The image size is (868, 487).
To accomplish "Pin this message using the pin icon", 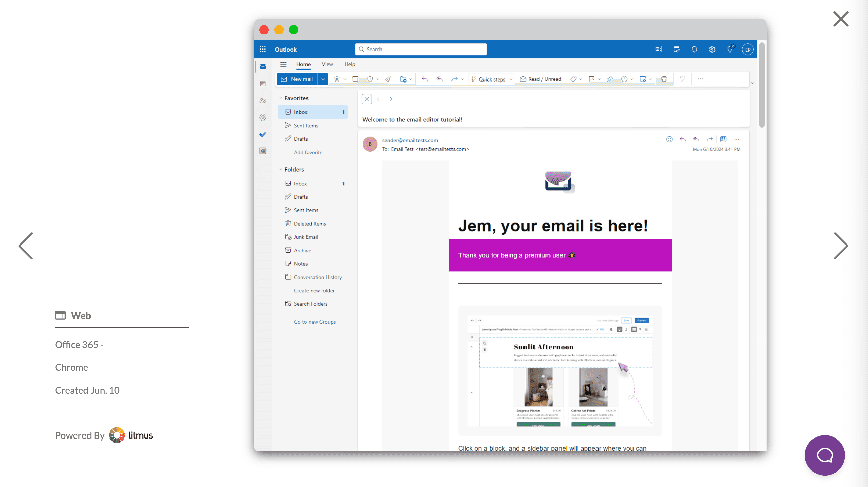I will point(609,78).
